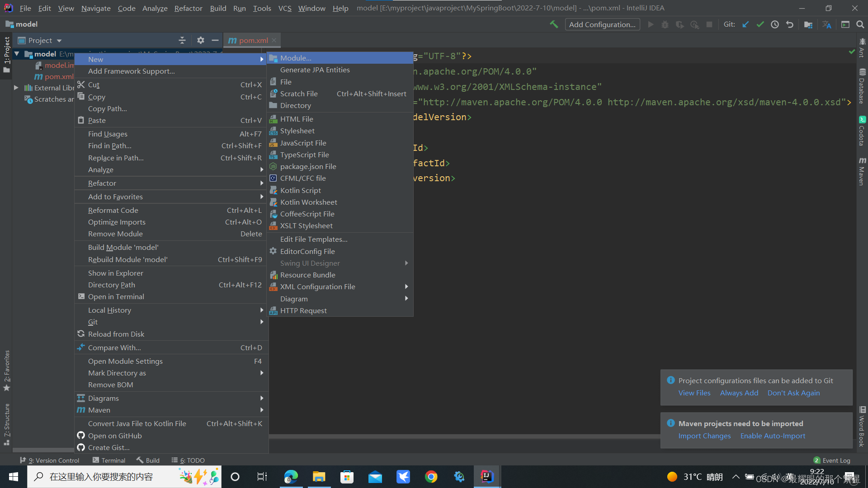Viewport: 868px width, 488px height.
Task: Open Chrome from the Windows taskbar
Action: tap(431, 477)
